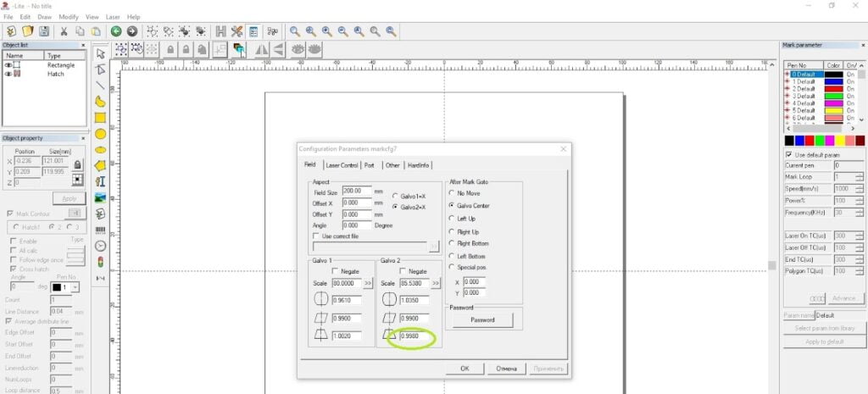
Task: Choose the No Move radio option
Action: (x=452, y=193)
